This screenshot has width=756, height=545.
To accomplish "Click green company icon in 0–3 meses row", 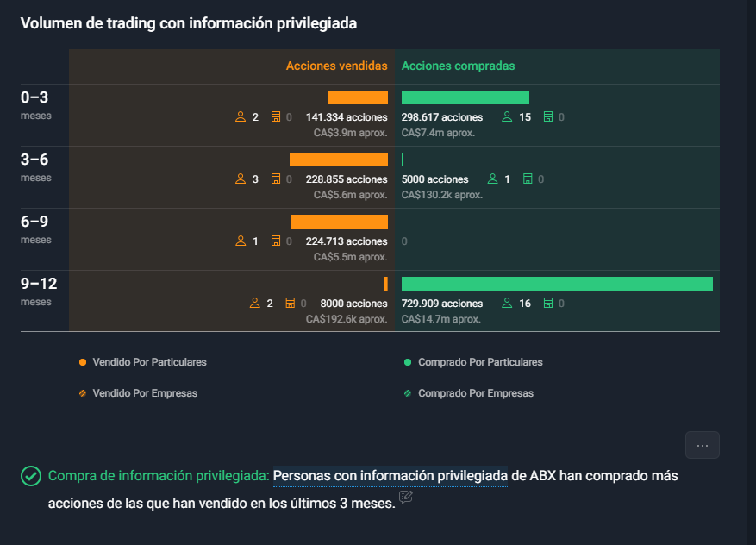I will pyautogui.click(x=548, y=116).
